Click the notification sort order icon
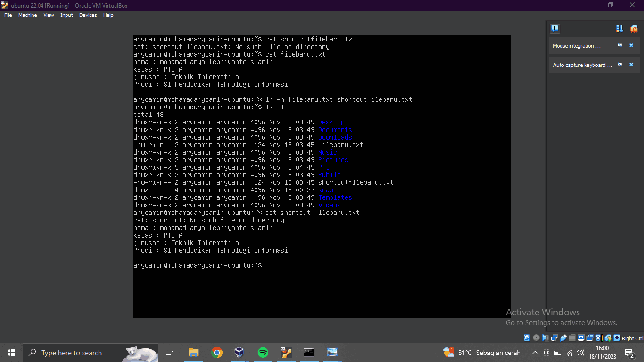Viewport: 644px width, 362px height. (x=619, y=29)
